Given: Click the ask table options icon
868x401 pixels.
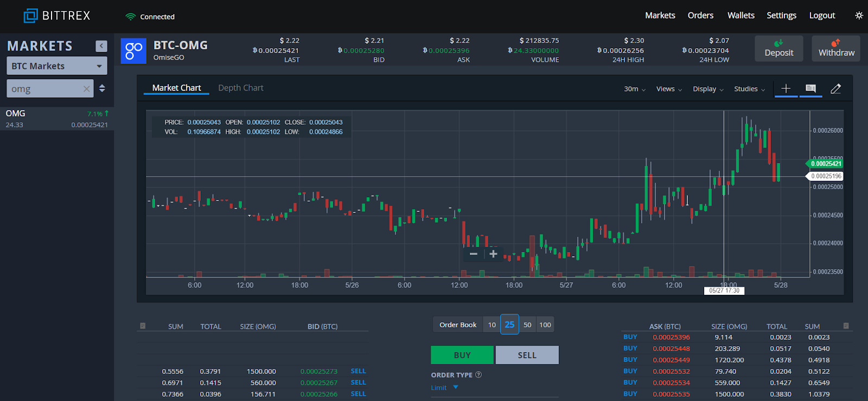Looking at the screenshot, I should (x=846, y=326).
